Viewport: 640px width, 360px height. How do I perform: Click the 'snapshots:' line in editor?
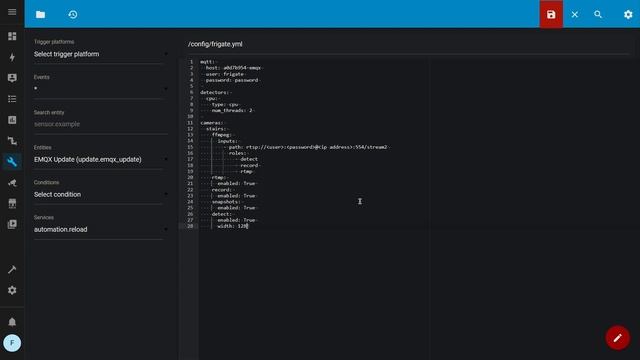227,202
